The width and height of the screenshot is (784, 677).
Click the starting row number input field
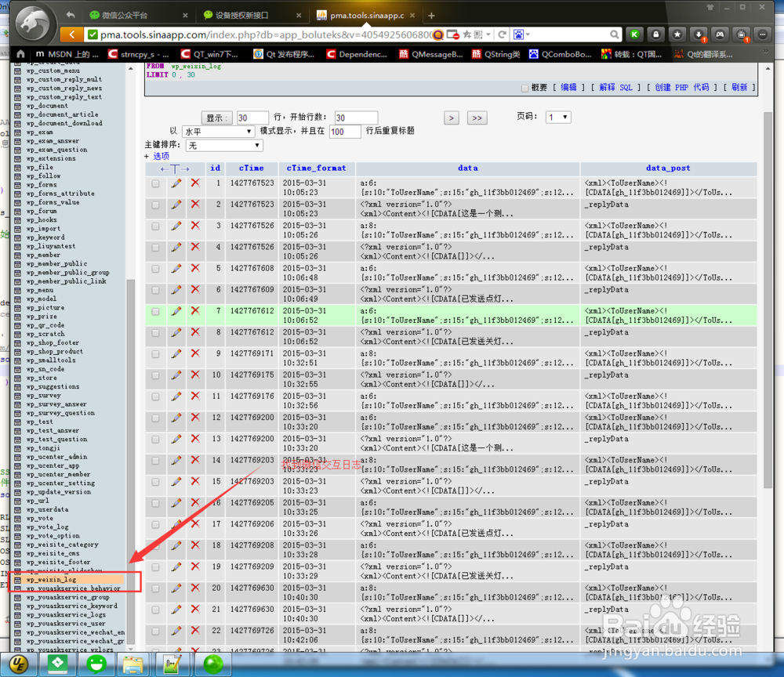click(356, 118)
